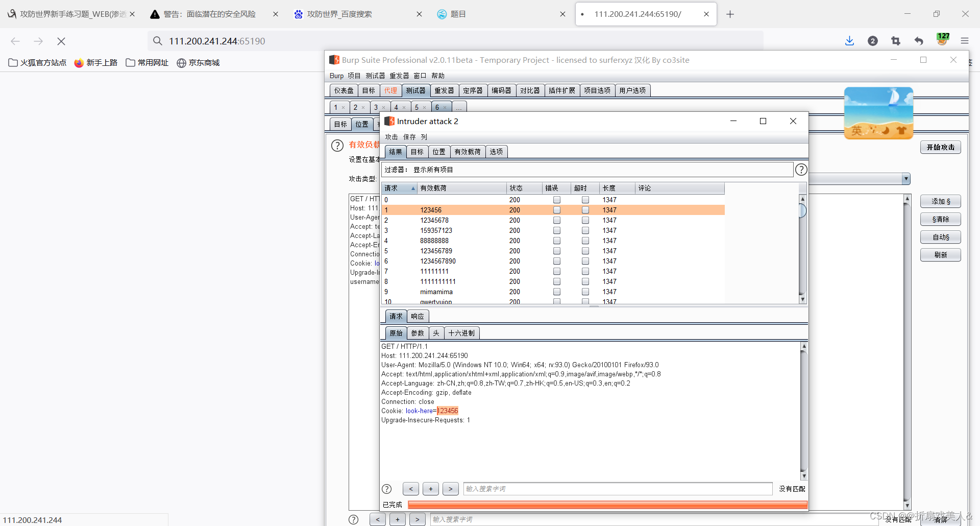Viewport: 980px width, 526px height.
Task: Toggle timeout checkbox for payload 11111111
Action: (x=585, y=271)
